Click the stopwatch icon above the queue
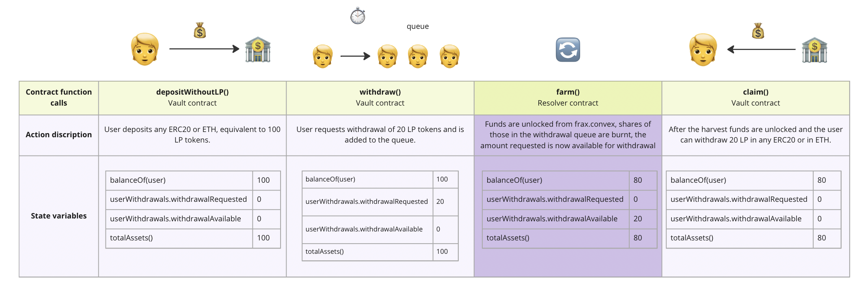This screenshot has width=868, height=294. click(358, 16)
